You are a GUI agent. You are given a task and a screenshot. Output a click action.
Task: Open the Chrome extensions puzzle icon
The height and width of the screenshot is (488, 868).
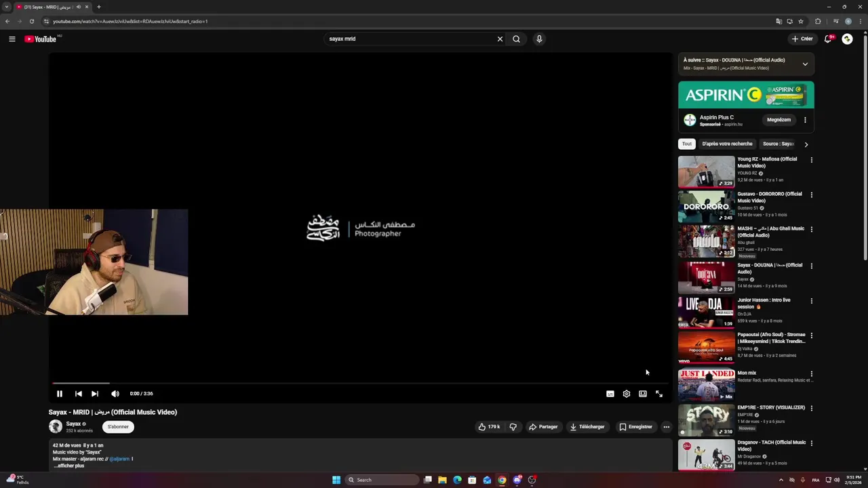tap(818, 21)
